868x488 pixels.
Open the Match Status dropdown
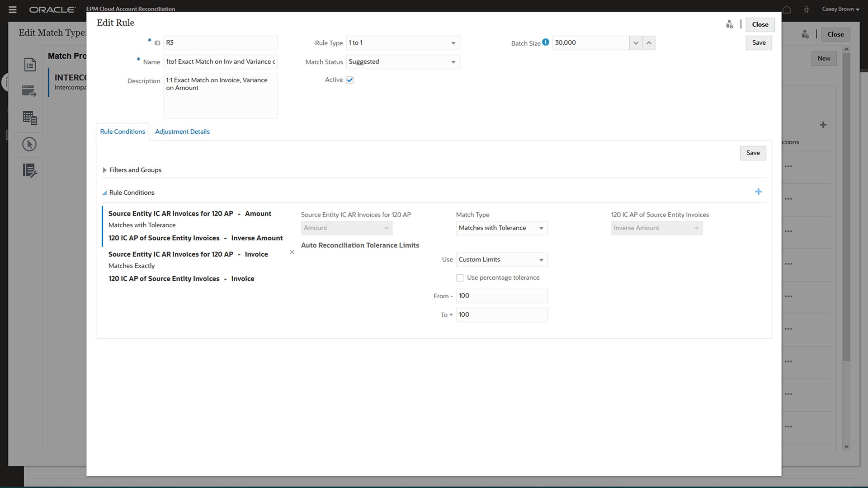point(453,61)
